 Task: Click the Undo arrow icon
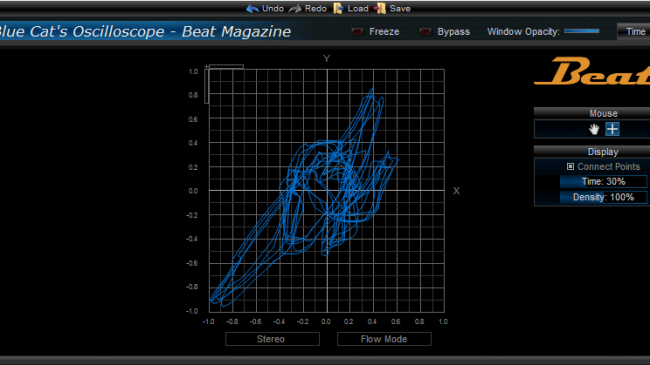(252, 9)
